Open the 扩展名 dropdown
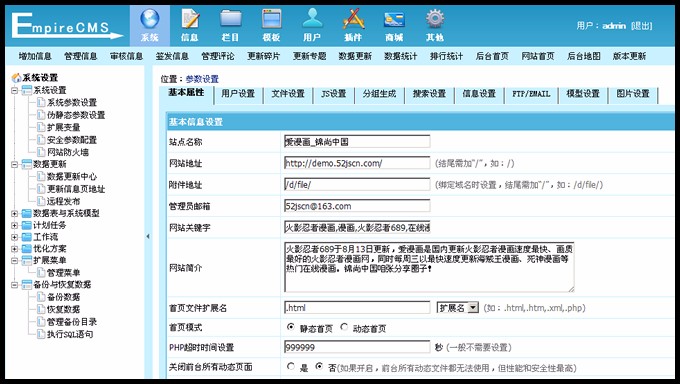Screen dimensions: 680x384 tap(458, 308)
